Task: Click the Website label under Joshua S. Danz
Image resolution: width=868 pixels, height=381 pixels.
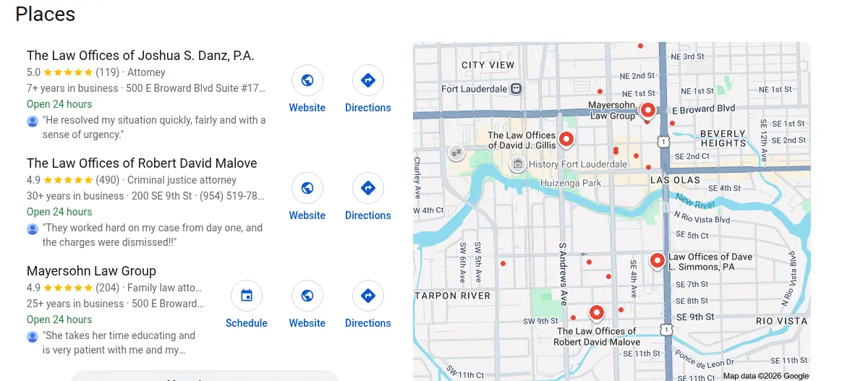Action: coord(307,108)
